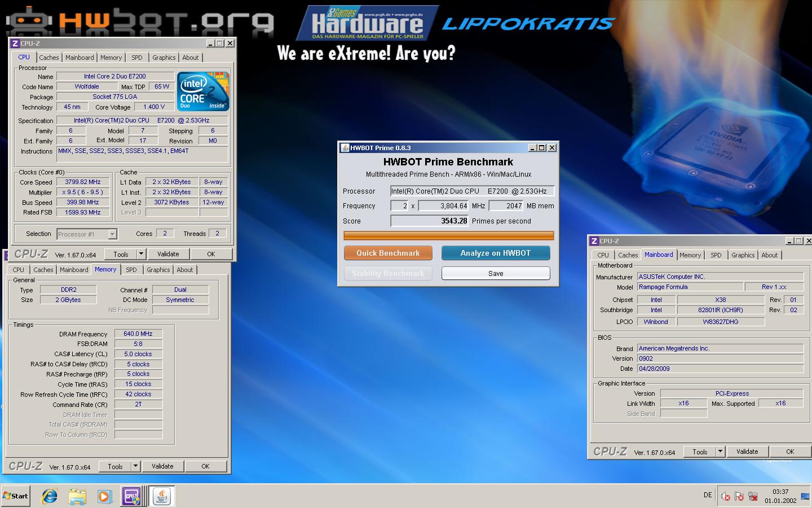Switch to About tab in Mainboard CPU-Z window
This screenshot has height=508, width=812.
pyautogui.click(x=770, y=255)
